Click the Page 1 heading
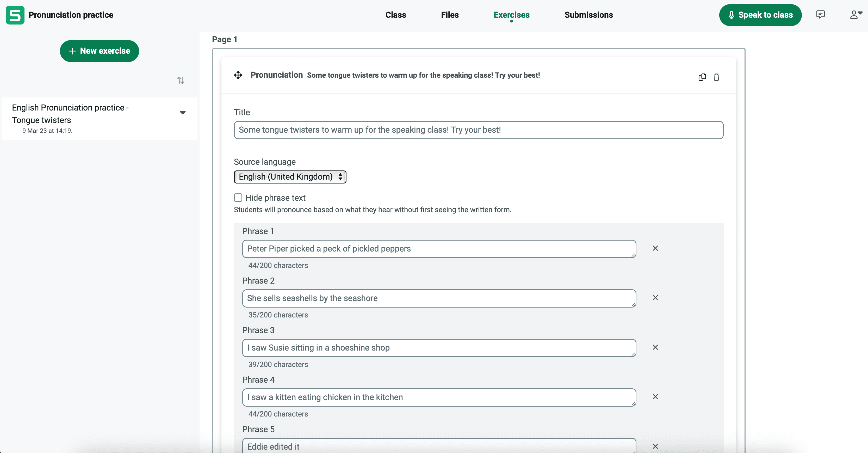Viewport: 868px width, 453px height. point(224,39)
